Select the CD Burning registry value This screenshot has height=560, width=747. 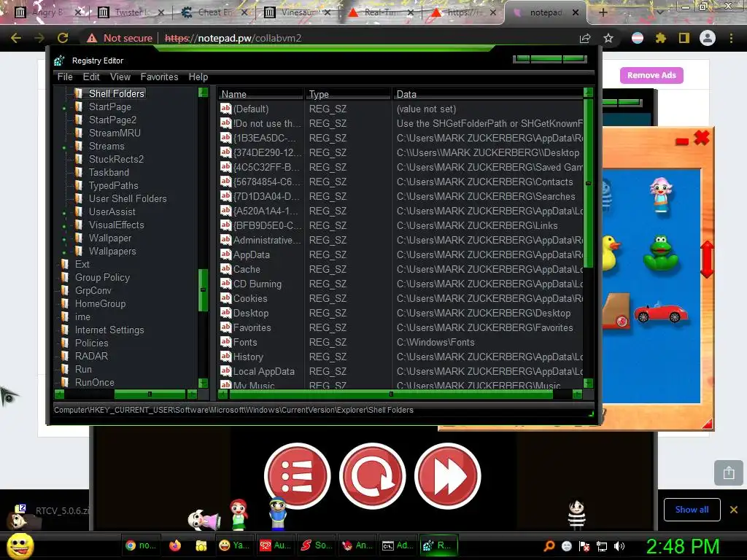pos(258,284)
